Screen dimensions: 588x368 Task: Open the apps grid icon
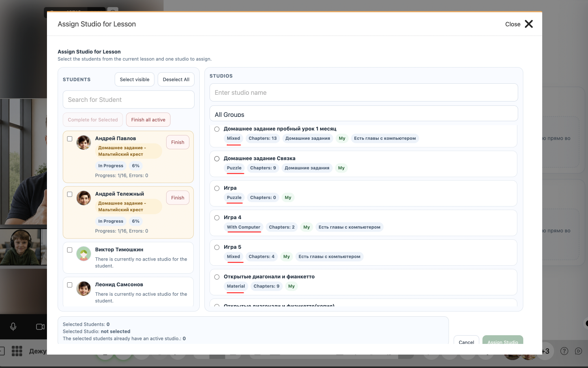pyautogui.click(x=17, y=351)
